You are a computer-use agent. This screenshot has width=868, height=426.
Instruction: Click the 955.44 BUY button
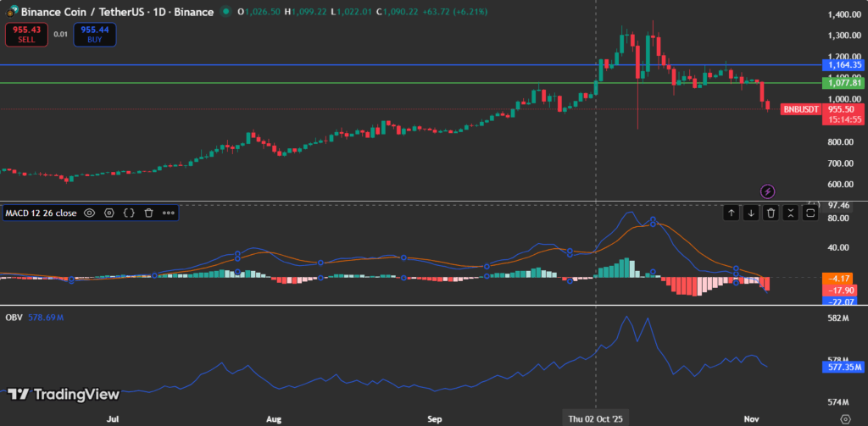tap(95, 34)
